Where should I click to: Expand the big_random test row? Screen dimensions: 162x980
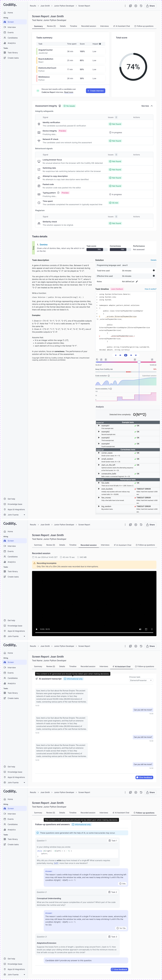click(99, 506)
